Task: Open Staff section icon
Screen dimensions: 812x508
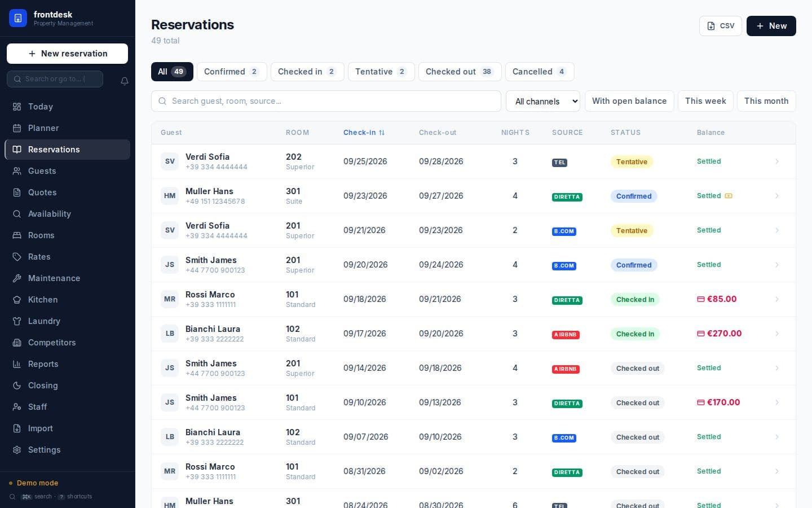Action: coord(17,407)
